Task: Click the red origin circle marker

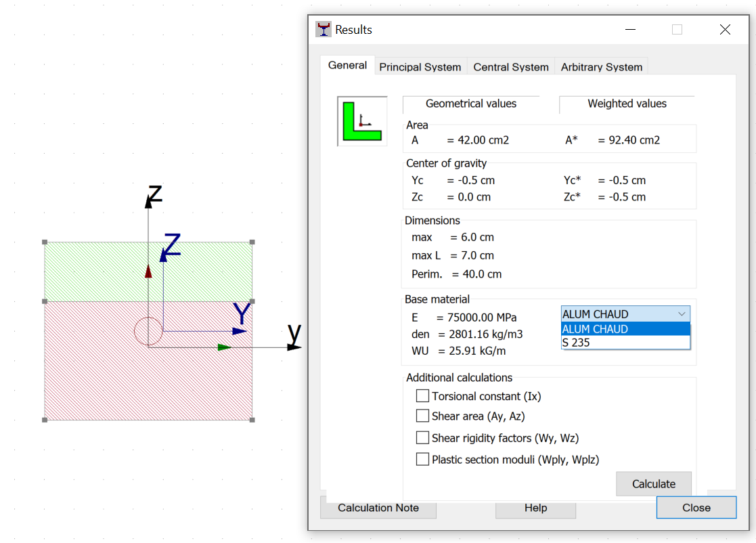Action: (x=148, y=331)
